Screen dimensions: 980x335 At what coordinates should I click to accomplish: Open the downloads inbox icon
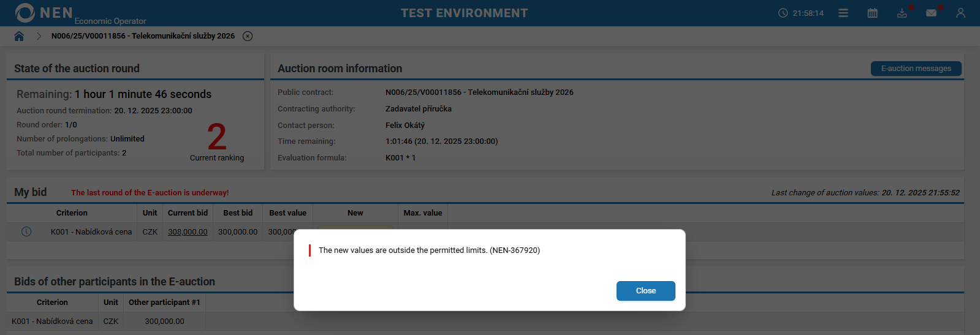point(902,13)
